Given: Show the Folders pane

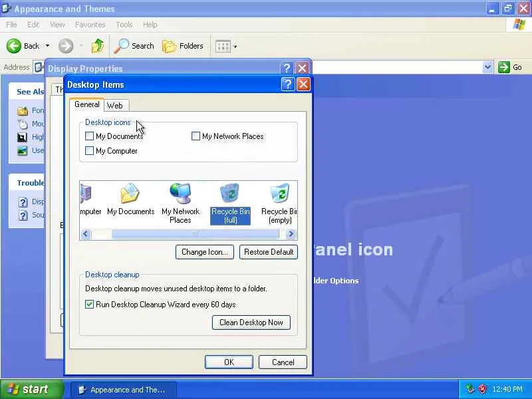Looking at the screenshot, I should coord(182,46).
